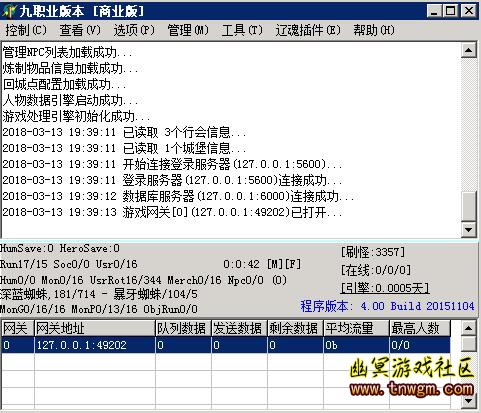This screenshot has height=413, width=481.
Task: Open the 控制(C) menu
Action: pyautogui.click(x=26, y=30)
